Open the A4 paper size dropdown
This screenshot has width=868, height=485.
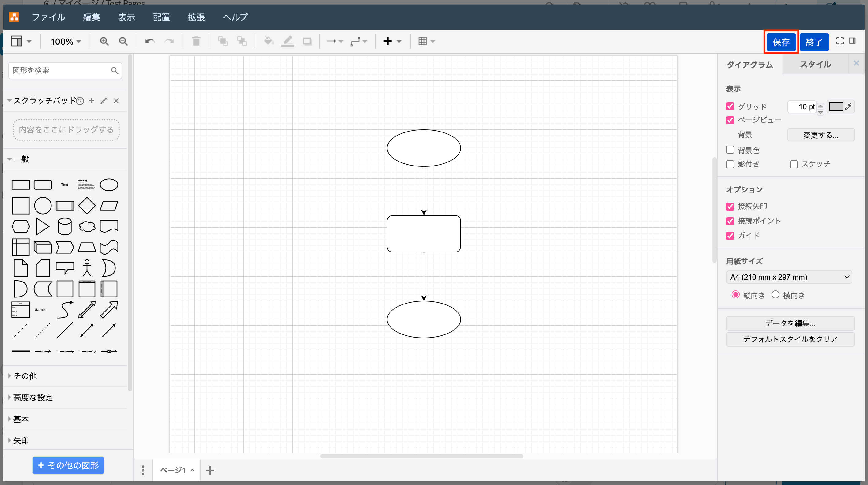789,277
